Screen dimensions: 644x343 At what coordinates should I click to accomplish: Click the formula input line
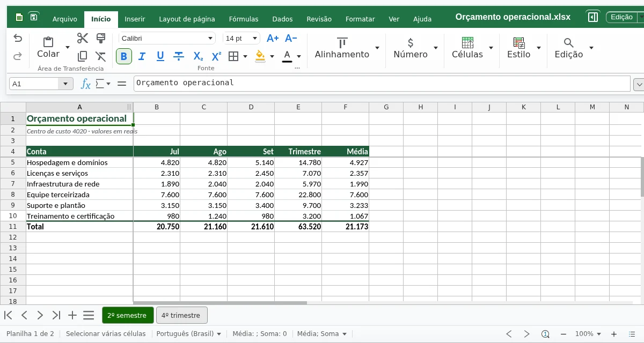[382, 83]
